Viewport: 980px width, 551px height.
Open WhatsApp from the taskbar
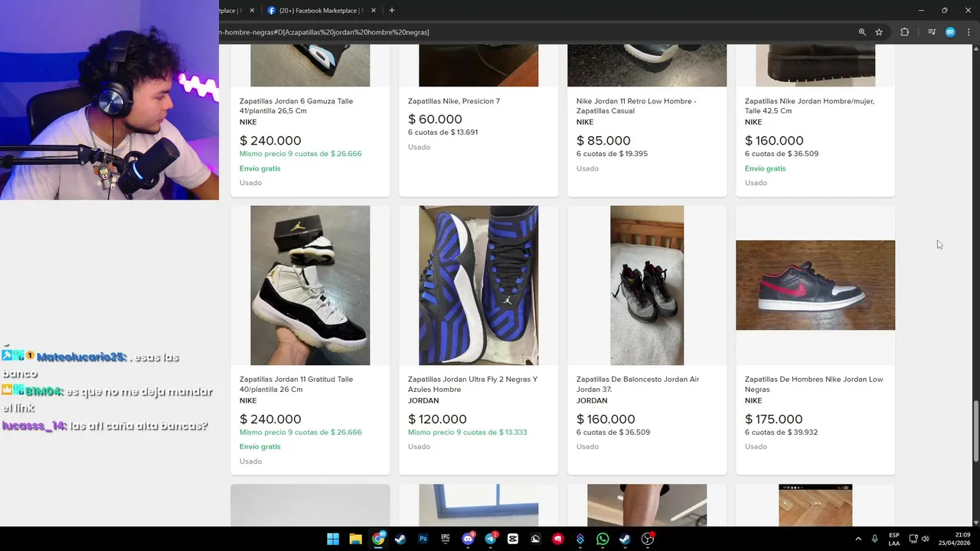603,539
